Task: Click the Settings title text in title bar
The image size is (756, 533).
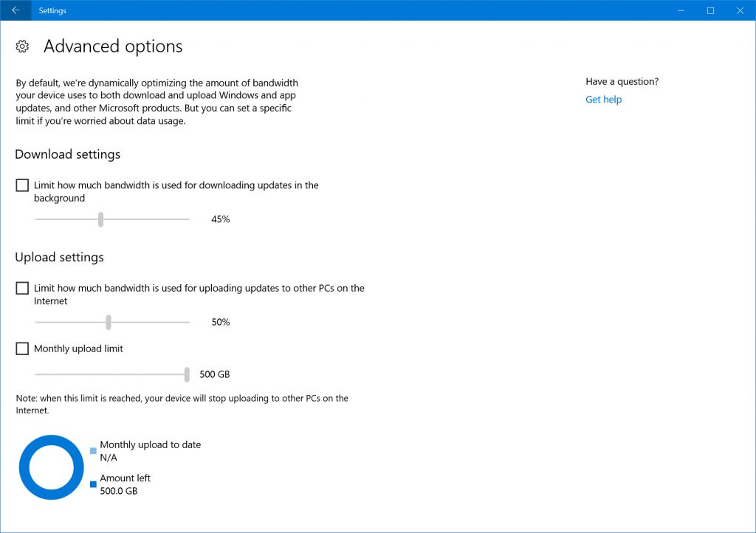Action: tap(52, 10)
